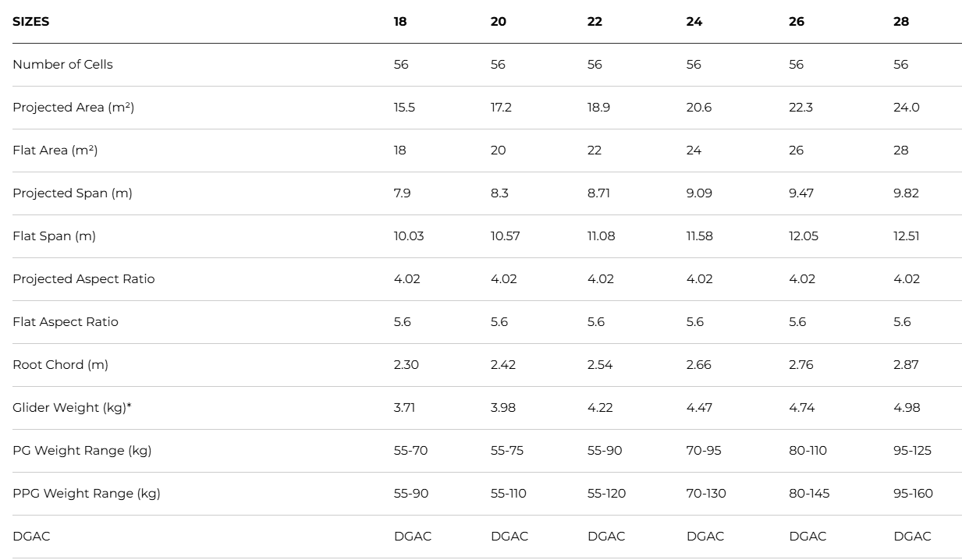Select size 28 column header
This screenshot has height=560, width=962.
pyautogui.click(x=900, y=22)
